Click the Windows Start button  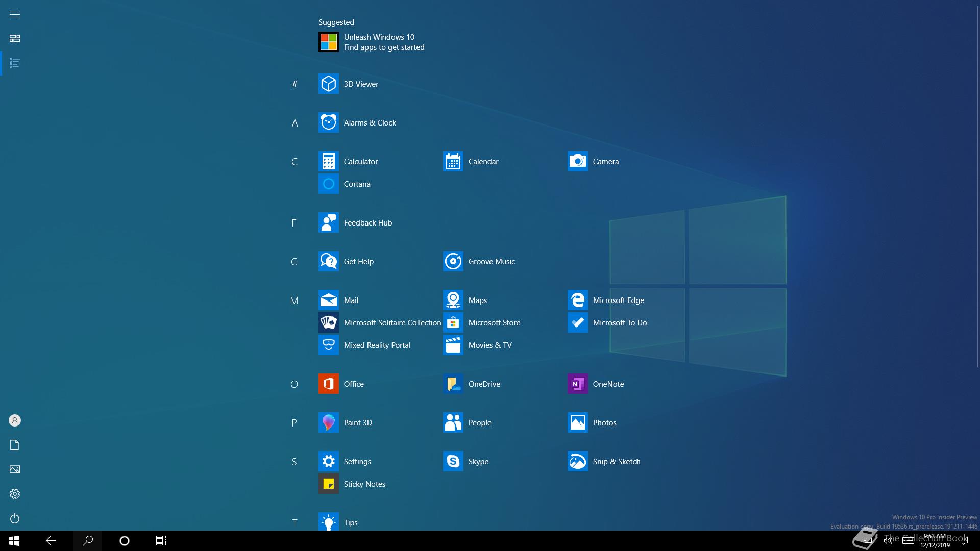pos(14,541)
